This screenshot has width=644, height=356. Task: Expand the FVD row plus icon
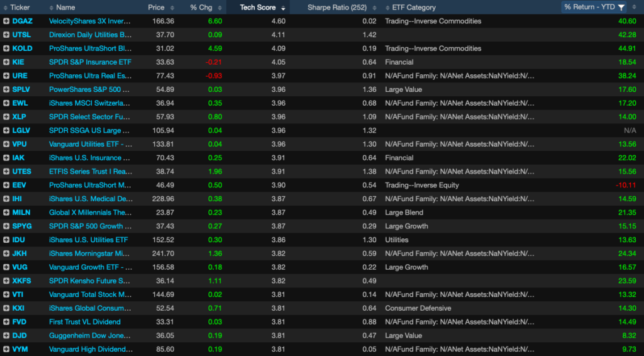point(6,322)
